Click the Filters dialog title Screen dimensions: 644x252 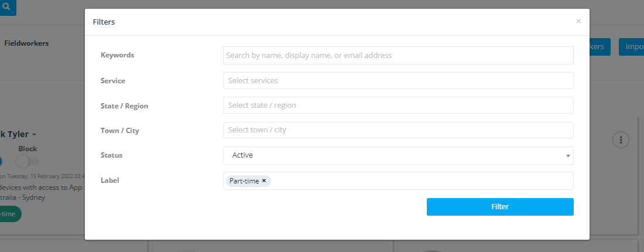pyautogui.click(x=104, y=22)
